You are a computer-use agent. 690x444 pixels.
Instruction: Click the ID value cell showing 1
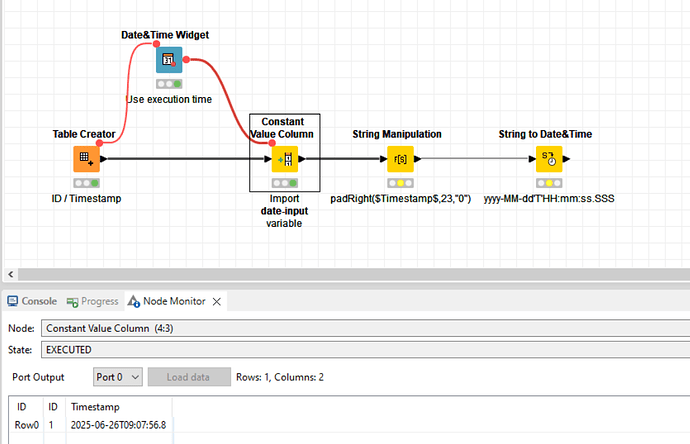coord(51,425)
